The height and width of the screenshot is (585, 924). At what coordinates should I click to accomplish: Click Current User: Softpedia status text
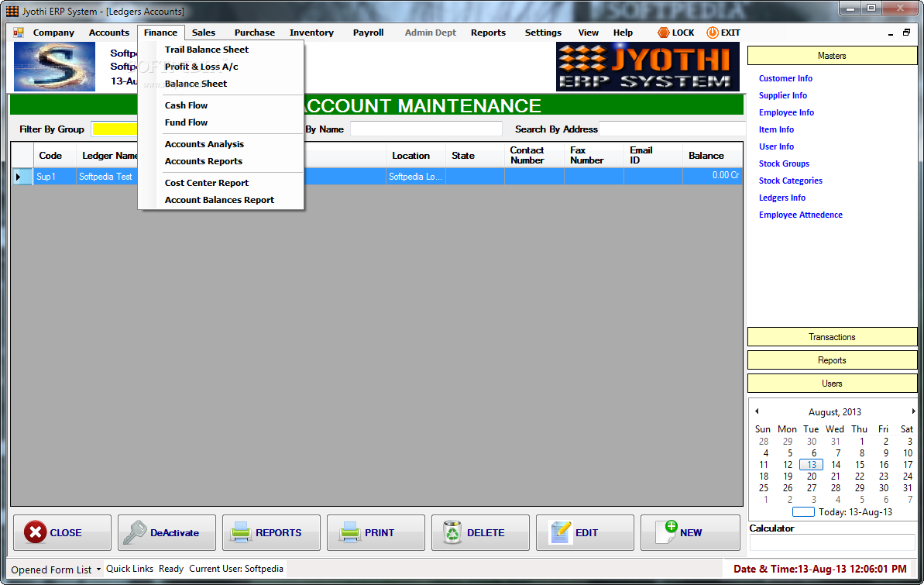235,569
